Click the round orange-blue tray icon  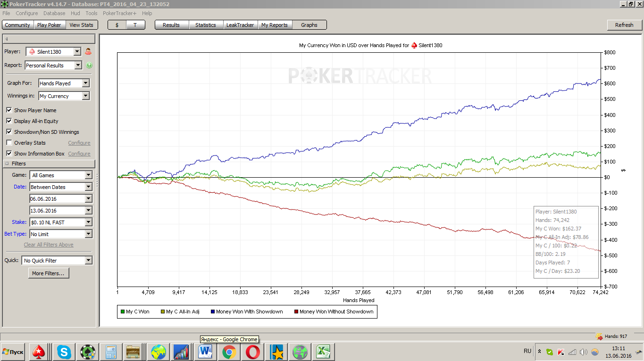click(595, 352)
